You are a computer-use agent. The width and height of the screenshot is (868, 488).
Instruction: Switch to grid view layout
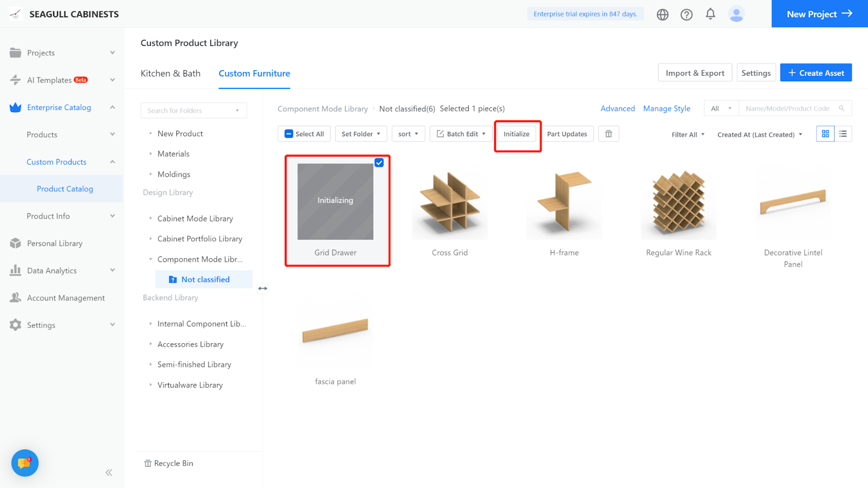pyautogui.click(x=825, y=134)
